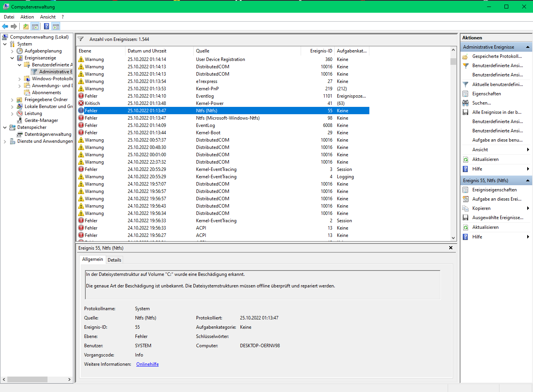Click the Datenträgerverwaltung disk icon

[x=20, y=134]
